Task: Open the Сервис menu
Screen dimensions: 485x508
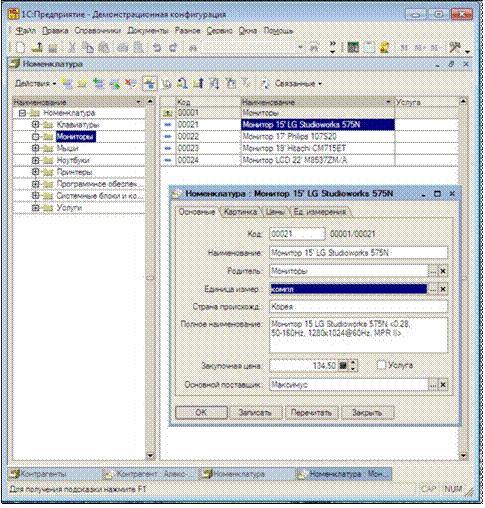Action: (x=219, y=31)
